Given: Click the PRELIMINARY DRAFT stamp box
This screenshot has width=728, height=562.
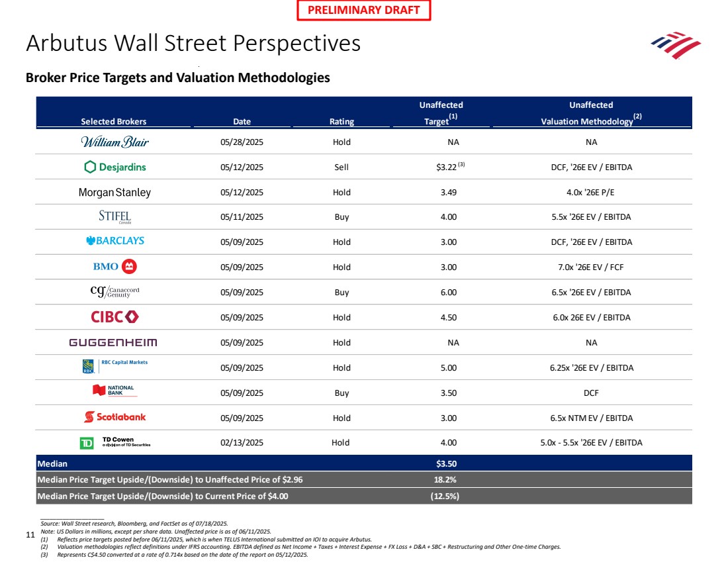Looking at the screenshot, I should [363, 10].
